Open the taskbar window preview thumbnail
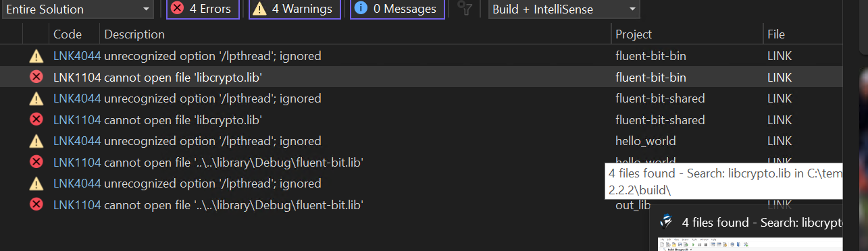This screenshot has height=251, width=868. coord(750,244)
